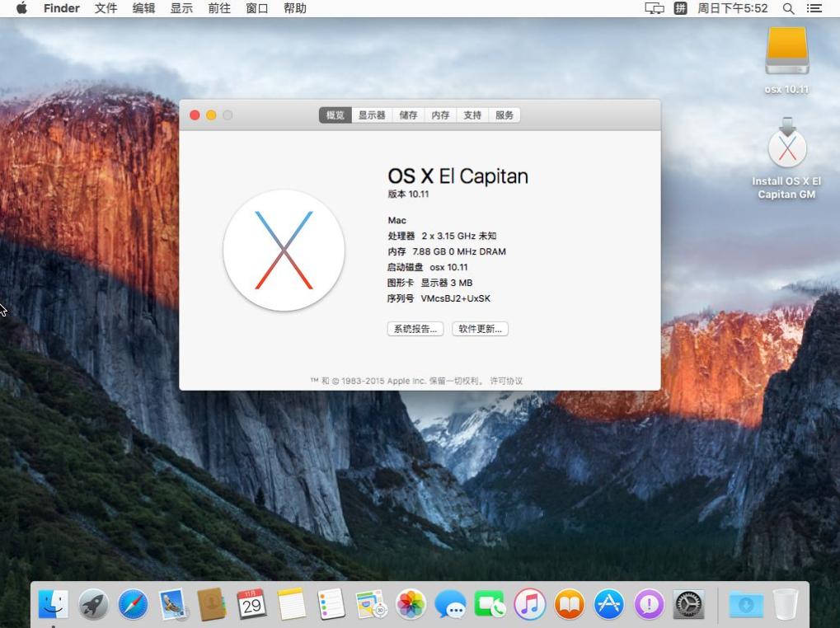Open Launchpad from the Dock
The image size is (840, 628).
pyautogui.click(x=93, y=606)
